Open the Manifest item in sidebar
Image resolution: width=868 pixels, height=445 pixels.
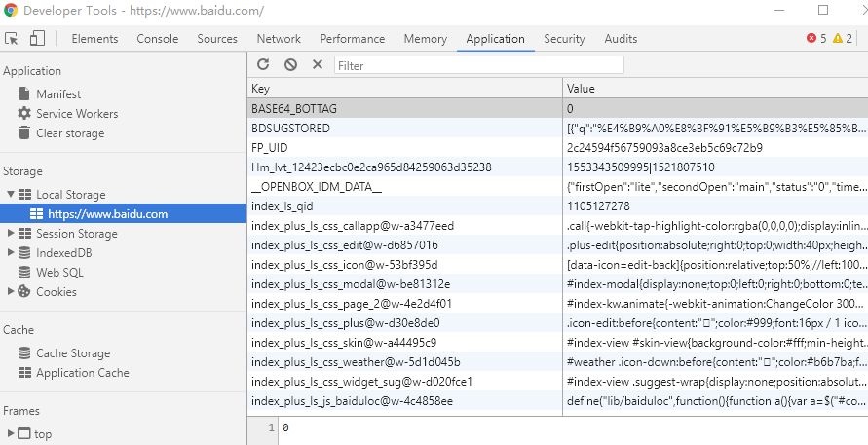(x=58, y=94)
